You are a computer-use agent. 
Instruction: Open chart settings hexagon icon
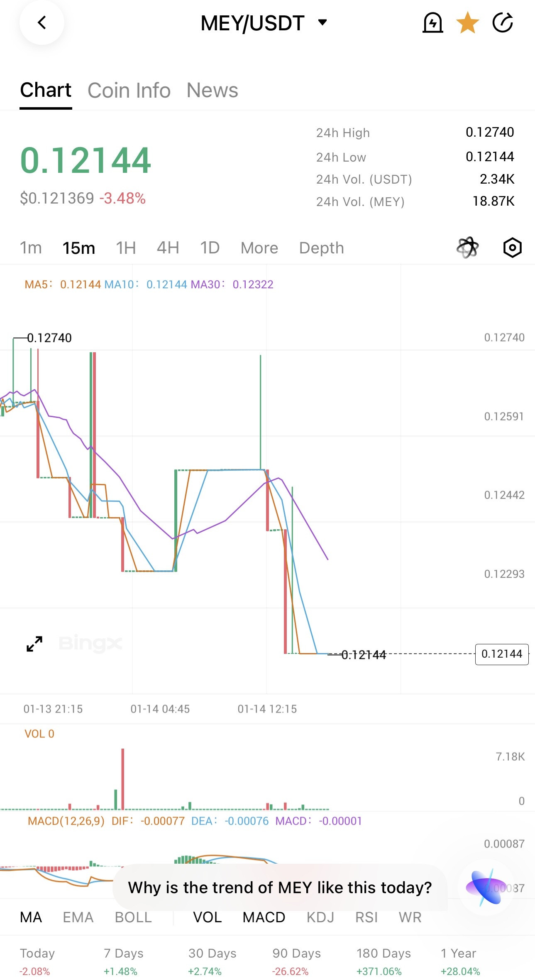[x=512, y=248]
